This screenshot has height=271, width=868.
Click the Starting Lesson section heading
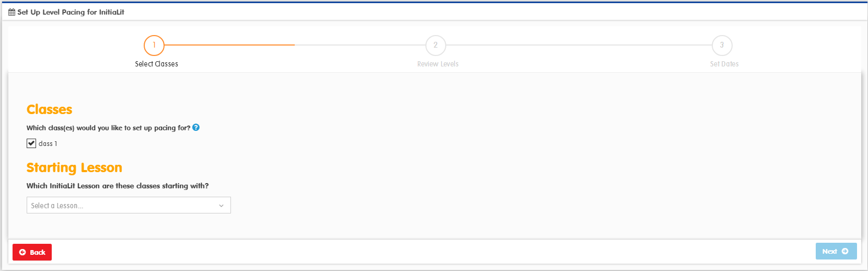point(74,167)
